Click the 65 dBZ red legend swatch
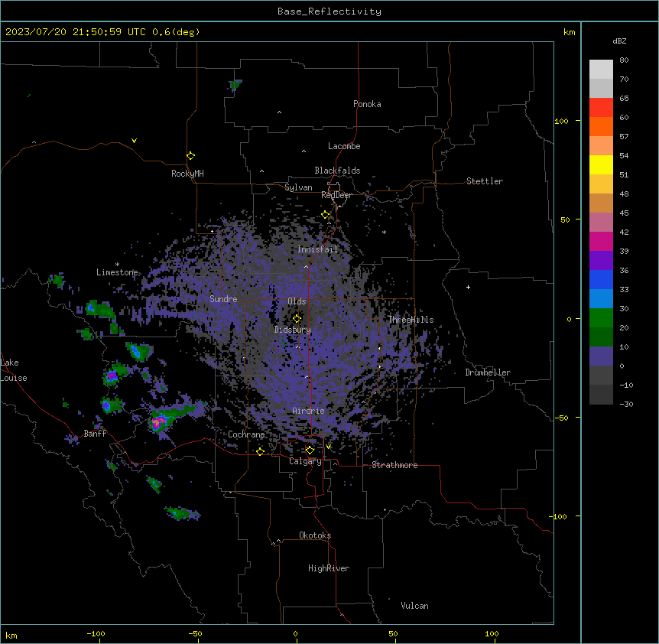This screenshot has width=659, height=644. point(601,108)
